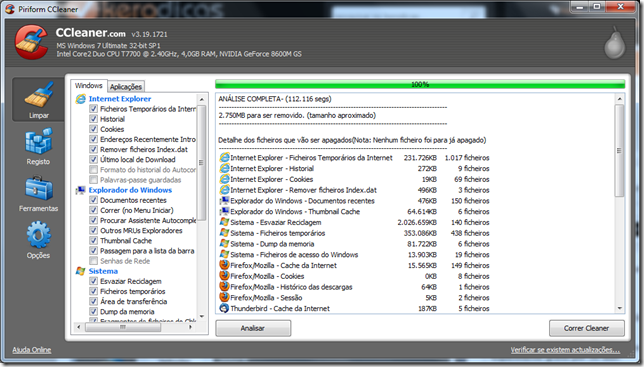Image resolution: width=644 pixels, height=367 pixels.
Task: Click the Piriform pear icon
Action: [614, 43]
